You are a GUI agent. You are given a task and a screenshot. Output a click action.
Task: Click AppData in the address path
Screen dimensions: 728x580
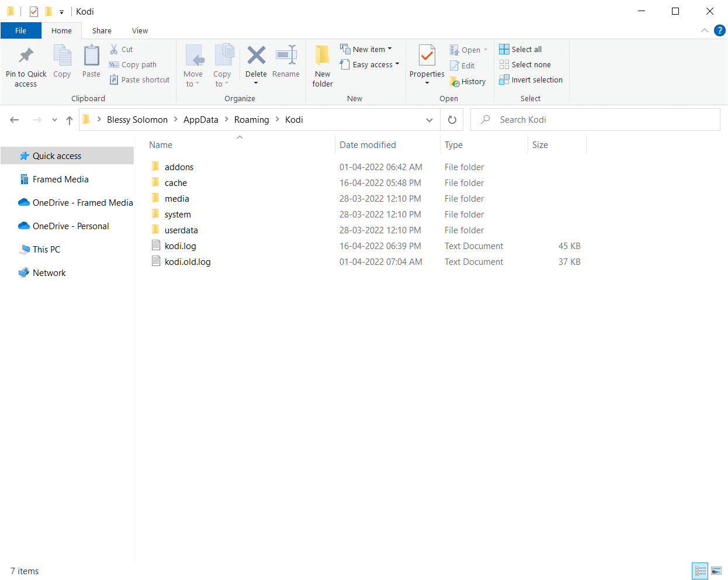[x=201, y=120]
